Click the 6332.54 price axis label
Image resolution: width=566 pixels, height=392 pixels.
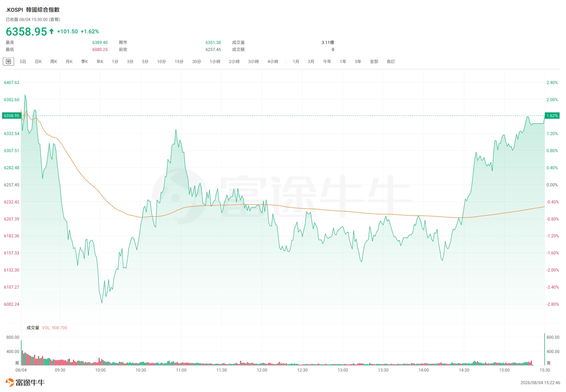tap(11, 134)
